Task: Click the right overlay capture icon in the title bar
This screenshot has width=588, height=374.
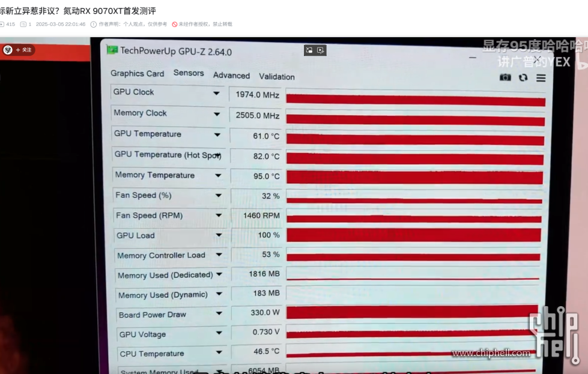Action: click(321, 50)
